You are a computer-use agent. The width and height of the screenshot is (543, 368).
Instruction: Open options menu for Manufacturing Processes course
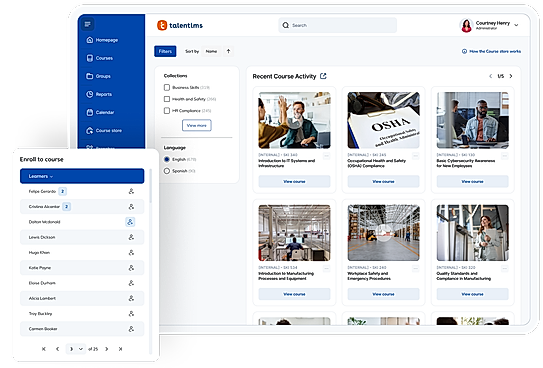[x=327, y=268]
